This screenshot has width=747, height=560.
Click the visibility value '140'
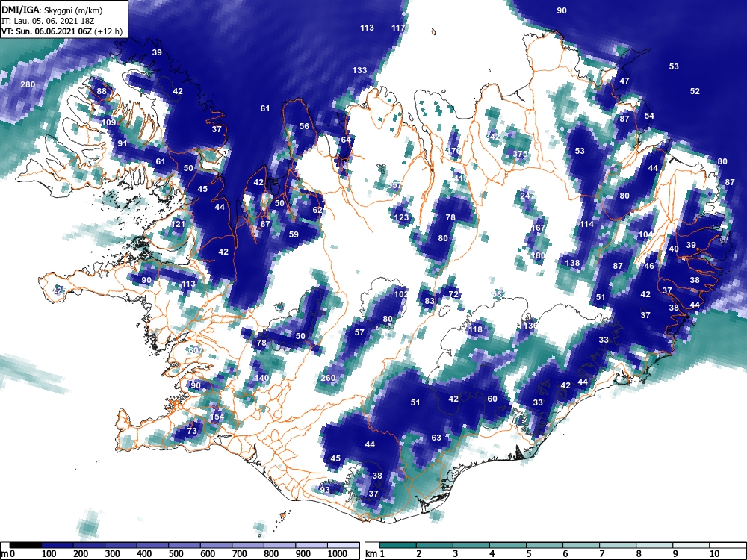261,378
